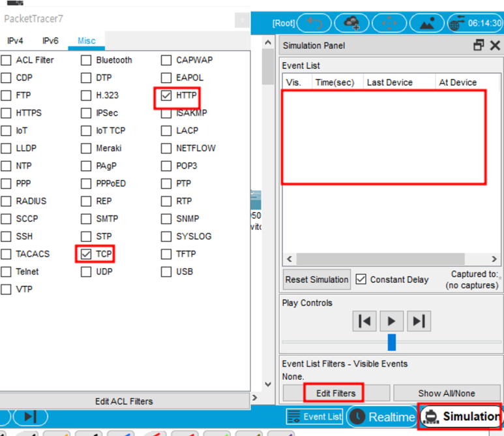Undock the Simulation Panel window icon
Image resolution: width=504 pixels, height=436 pixels.
479,46
